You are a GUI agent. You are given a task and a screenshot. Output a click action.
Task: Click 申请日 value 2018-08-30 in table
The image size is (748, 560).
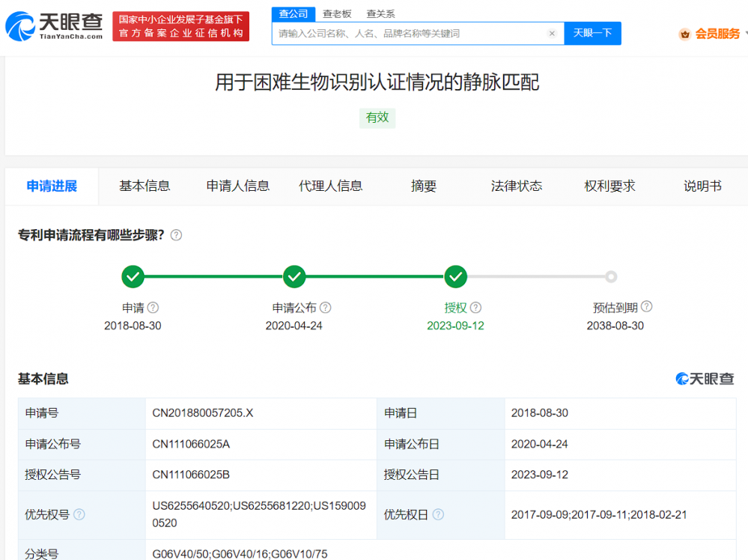(540, 413)
